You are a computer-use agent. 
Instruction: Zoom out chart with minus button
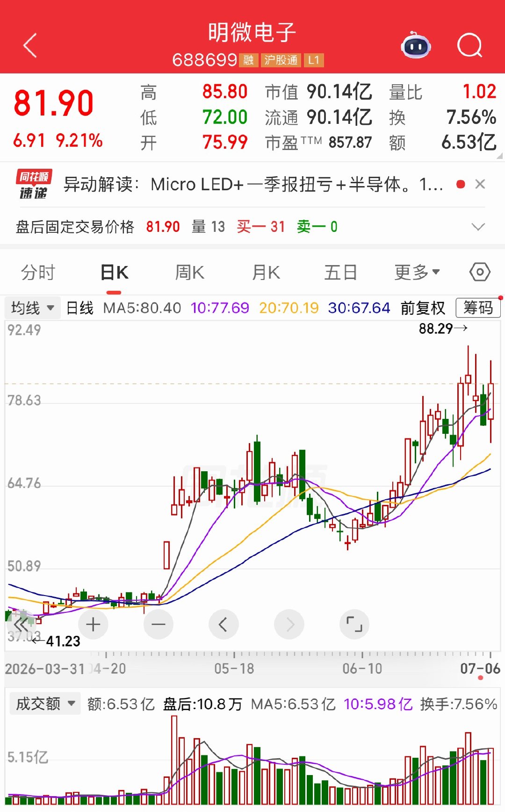pyautogui.click(x=159, y=625)
